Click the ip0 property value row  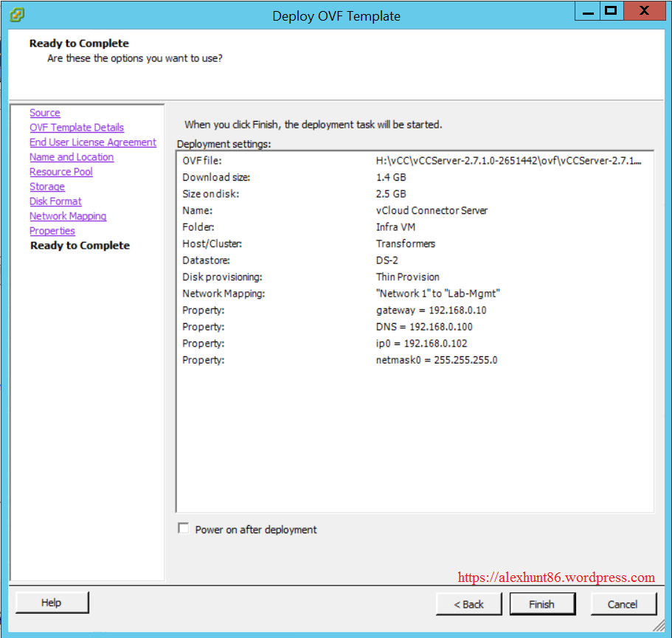pos(421,344)
